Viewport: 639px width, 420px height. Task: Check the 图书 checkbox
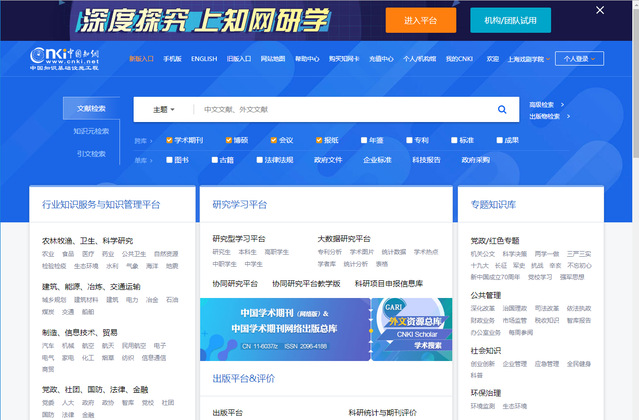click(169, 160)
